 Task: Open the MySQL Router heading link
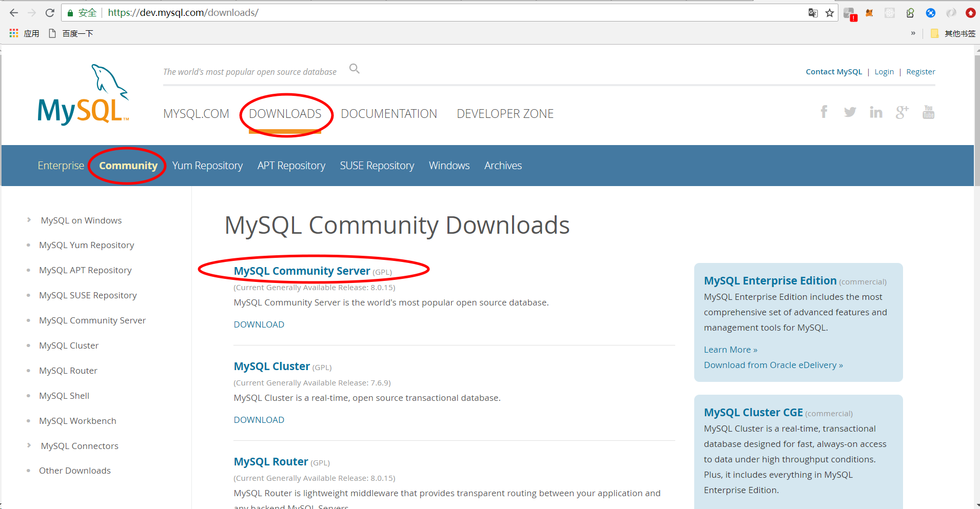click(x=270, y=461)
